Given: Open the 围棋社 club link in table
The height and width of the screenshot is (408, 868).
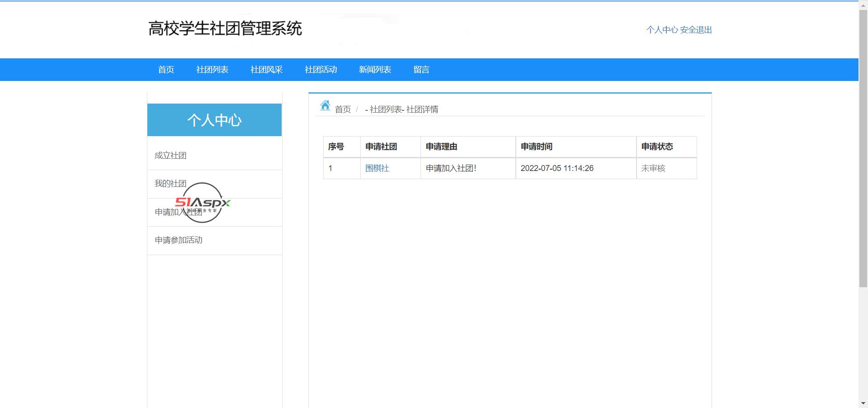Looking at the screenshot, I should (x=377, y=168).
